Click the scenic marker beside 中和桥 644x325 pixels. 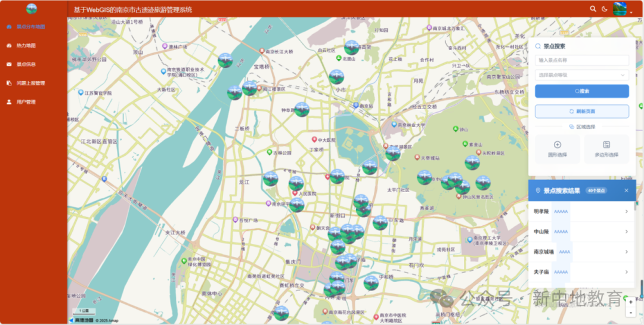(x=371, y=283)
